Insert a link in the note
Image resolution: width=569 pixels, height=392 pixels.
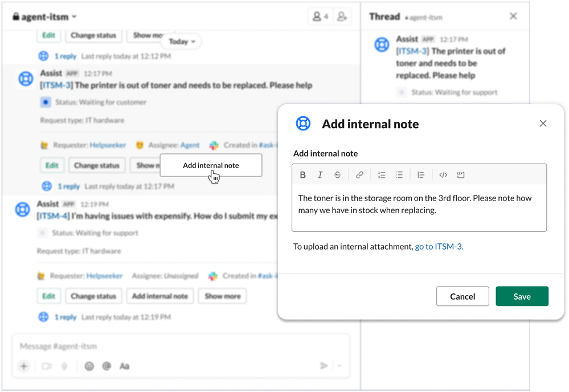pyautogui.click(x=359, y=175)
